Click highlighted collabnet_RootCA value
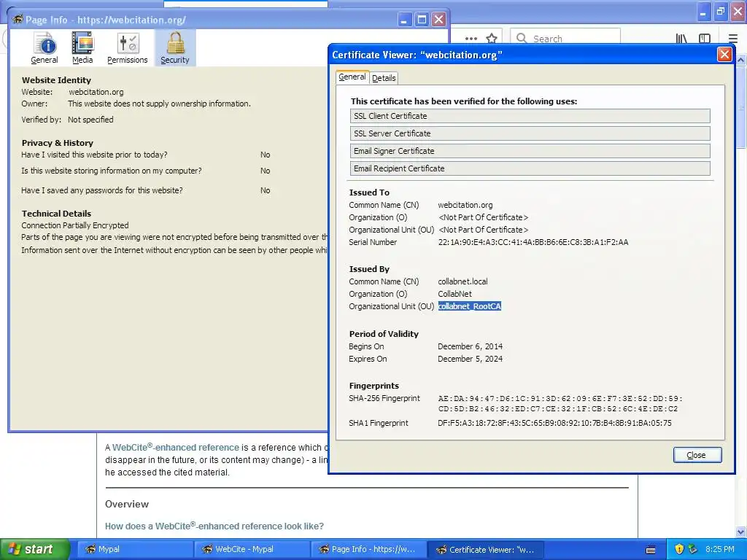 tap(470, 306)
